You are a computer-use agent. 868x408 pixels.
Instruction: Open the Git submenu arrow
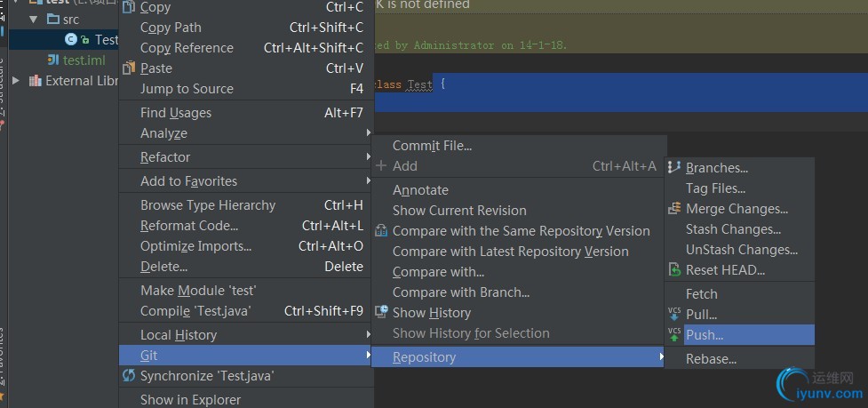(x=368, y=356)
